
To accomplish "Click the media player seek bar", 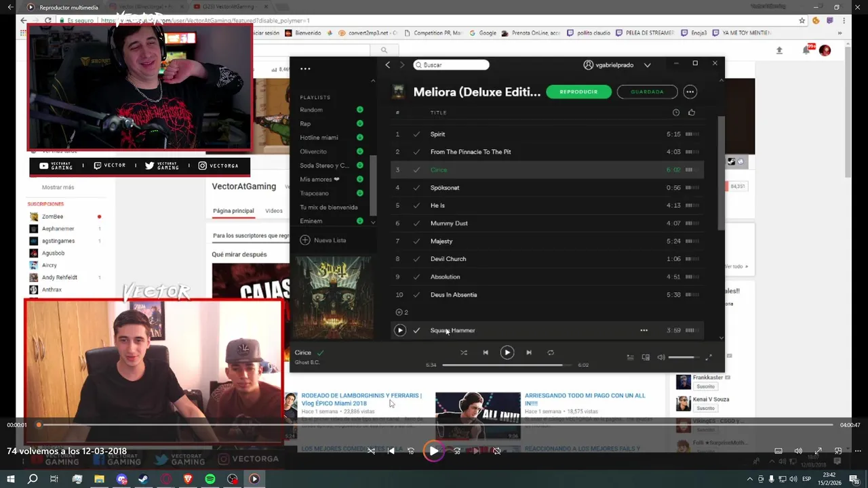I will (x=435, y=425).
